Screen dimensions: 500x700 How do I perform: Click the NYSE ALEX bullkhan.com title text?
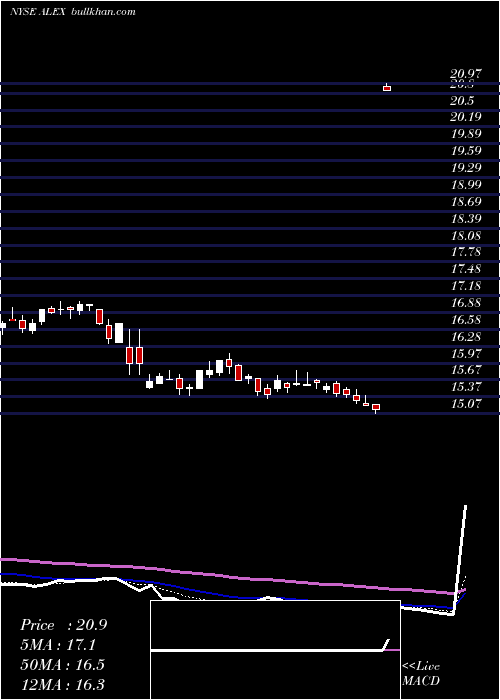tap(72, 12)
